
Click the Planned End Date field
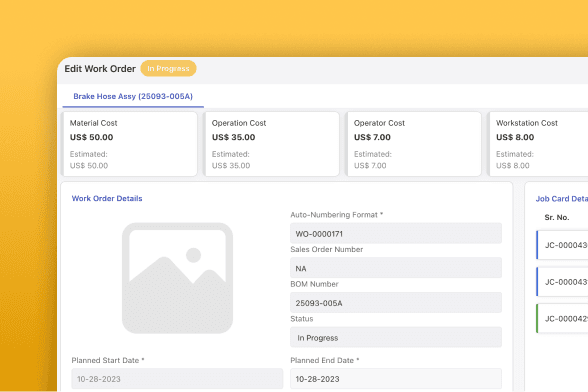tap(396, 379)
